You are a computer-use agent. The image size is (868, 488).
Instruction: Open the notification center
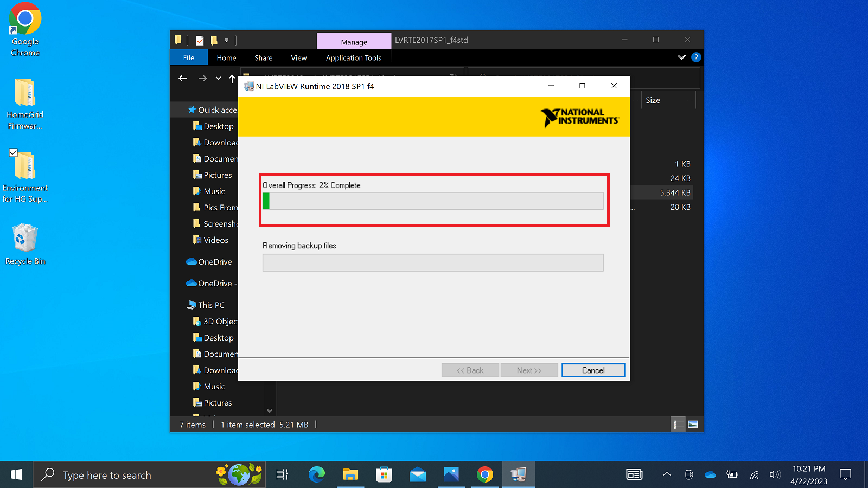click(845, 474)
